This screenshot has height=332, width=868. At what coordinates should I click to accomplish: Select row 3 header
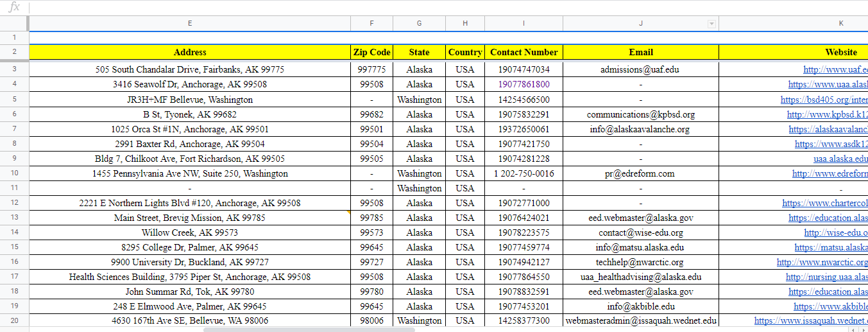point(14,69)
